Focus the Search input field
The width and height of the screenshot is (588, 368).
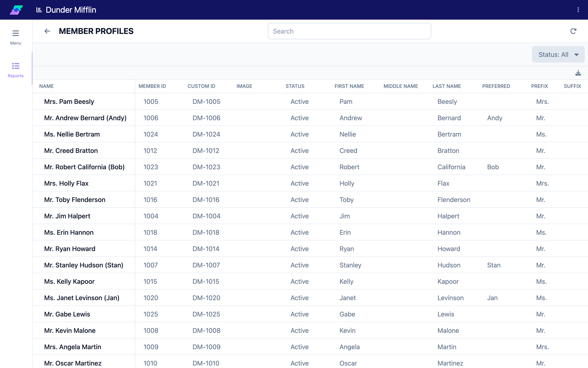[x=349, y=31]
